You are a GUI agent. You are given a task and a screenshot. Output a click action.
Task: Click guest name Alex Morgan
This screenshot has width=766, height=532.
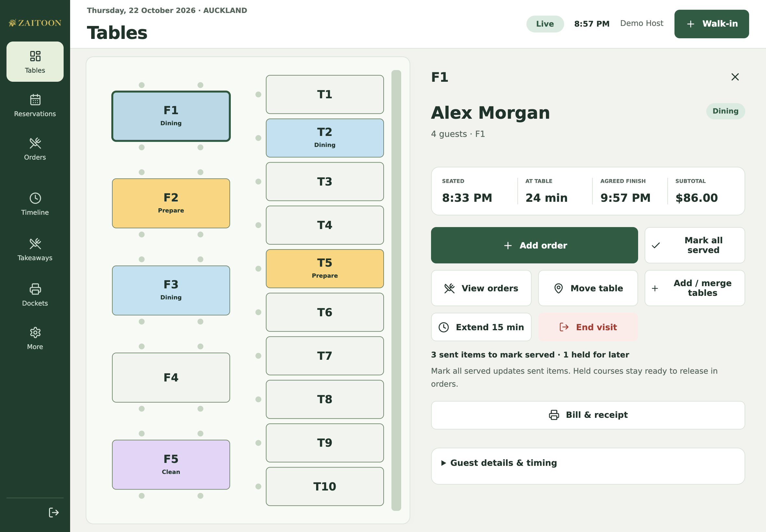tap(490, 113)
